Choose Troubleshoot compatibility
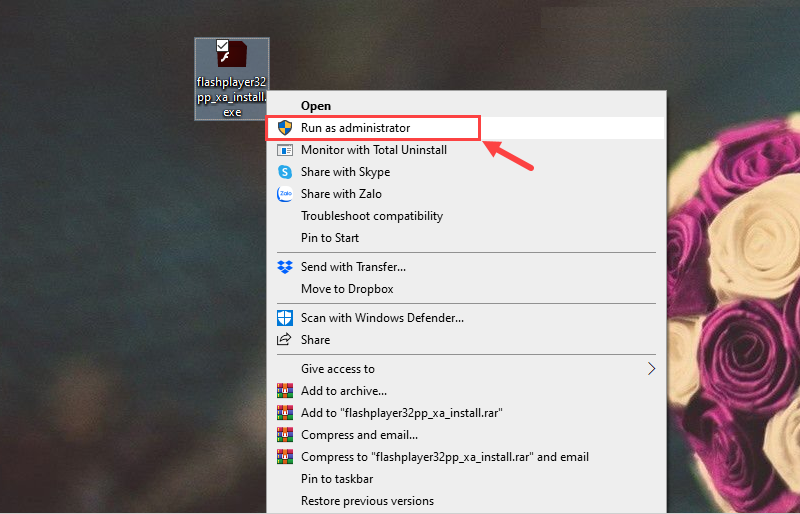The width and height of the screenshot is (800, 514). (x=466, y=216)
